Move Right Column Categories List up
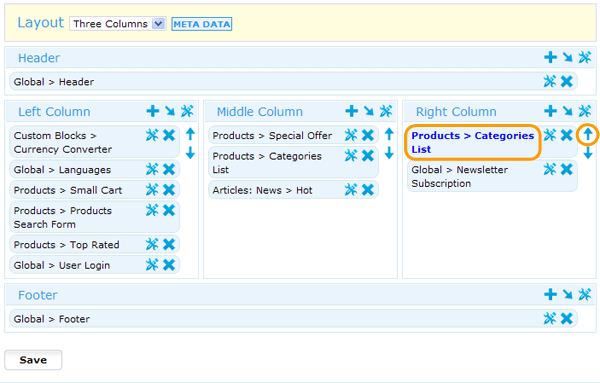This screenshot has width=600, height=383. pos(588,134)
